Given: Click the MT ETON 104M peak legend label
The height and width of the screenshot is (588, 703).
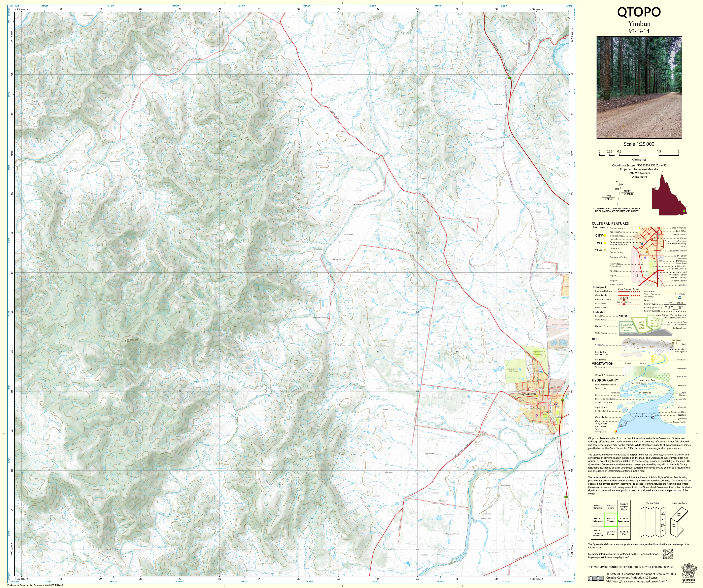Looking at the screenshot, I should [677, 342].
